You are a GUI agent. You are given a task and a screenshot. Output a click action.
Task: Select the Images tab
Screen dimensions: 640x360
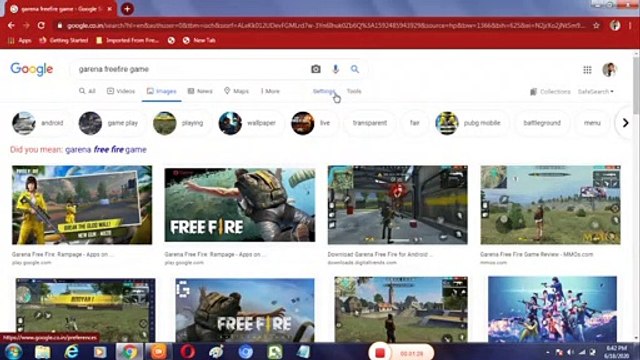[162, 91]
